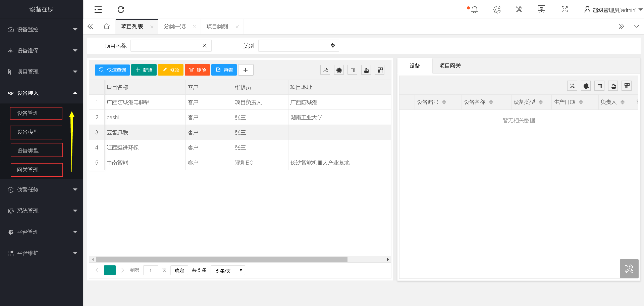Toggle fullscreen with the expand-corners icon

(565, 9)
